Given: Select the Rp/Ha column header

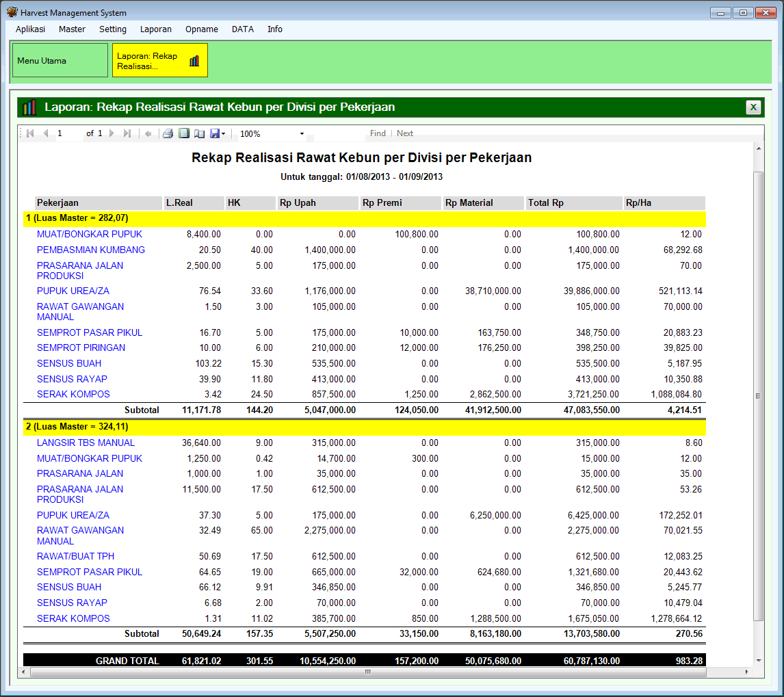Looking at the screenshot, I should (664, 202).
